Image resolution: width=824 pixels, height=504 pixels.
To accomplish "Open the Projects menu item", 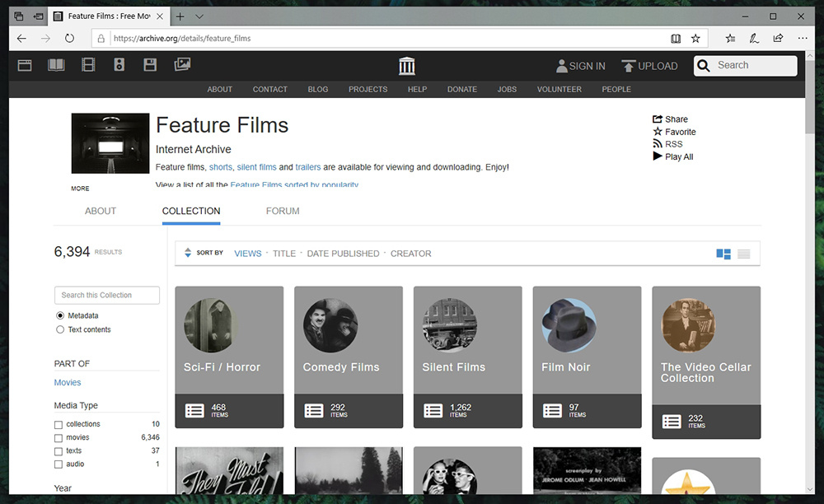I will pyautogui.click(x=368, y=89).
